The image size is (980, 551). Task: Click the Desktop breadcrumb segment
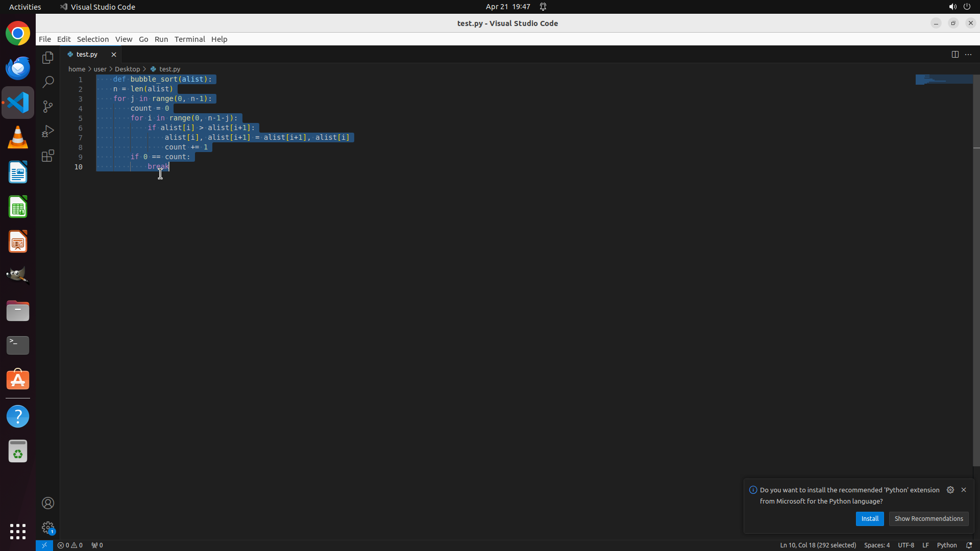pyautogui.click(x=127, y=69)
